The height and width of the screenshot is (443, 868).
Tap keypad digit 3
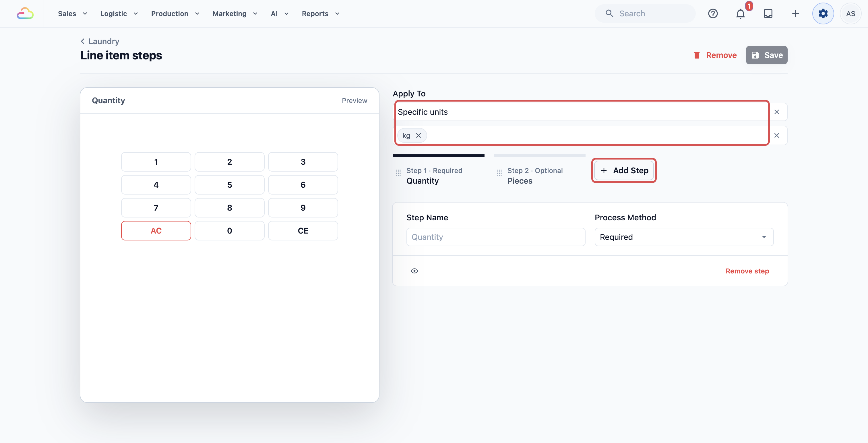point(303,162)
